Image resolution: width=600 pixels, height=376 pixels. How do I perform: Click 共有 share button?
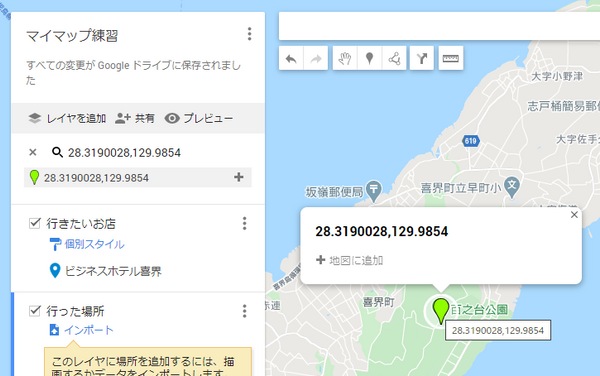135,119
